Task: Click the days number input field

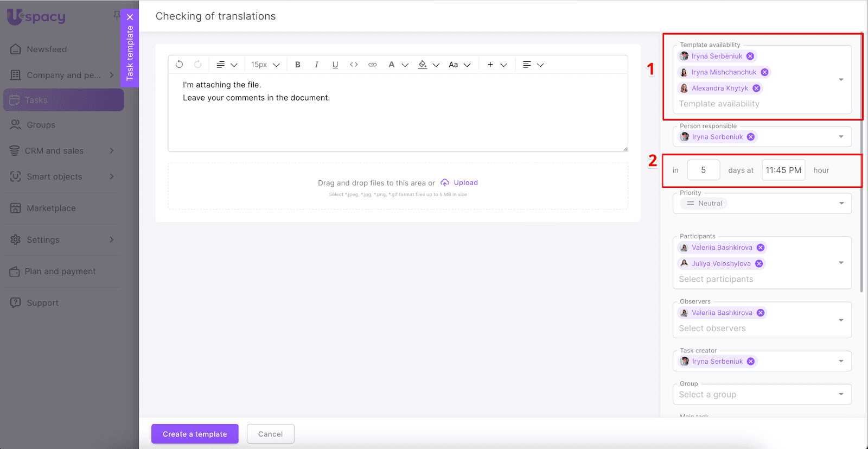Action: (703, 170)
